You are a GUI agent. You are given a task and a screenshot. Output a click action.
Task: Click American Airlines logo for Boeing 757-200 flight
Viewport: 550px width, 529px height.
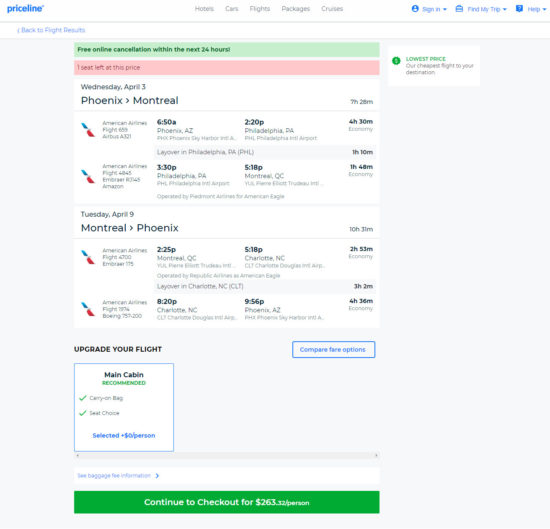tap(88, 309)
